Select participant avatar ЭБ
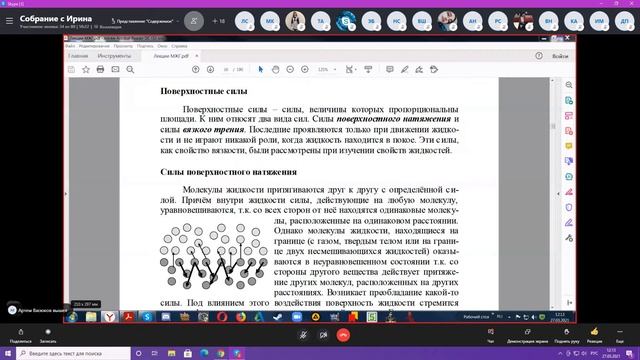Viewport: 640px width, 360px height. pyautogui.click(x=371, y=21)
